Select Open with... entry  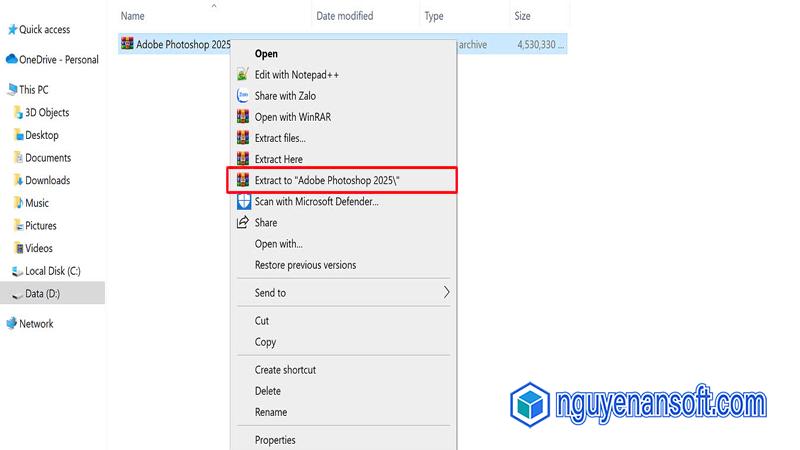pos(344,244)
